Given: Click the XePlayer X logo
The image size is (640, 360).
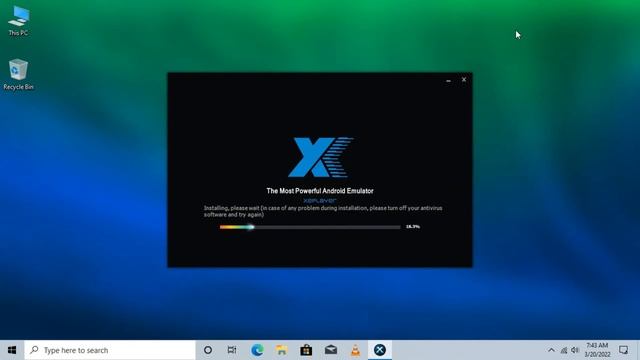Looking at the screenshot, I should [x=320, y=157].
